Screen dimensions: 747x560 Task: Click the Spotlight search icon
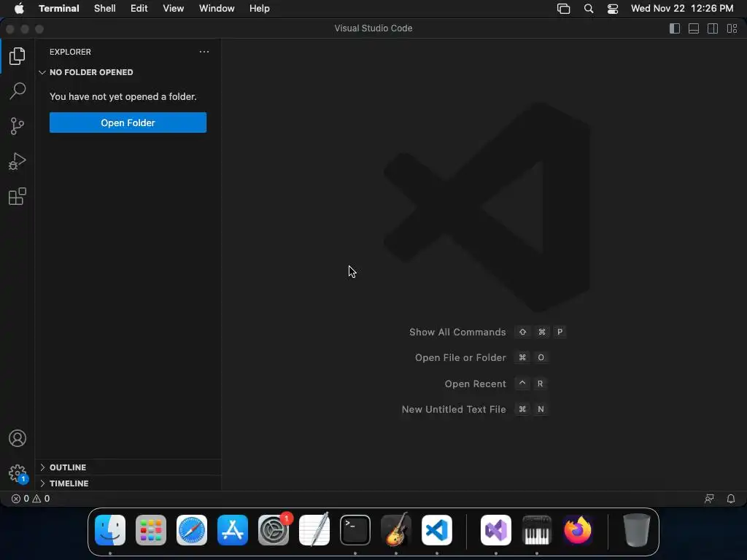tap(589, 9)
